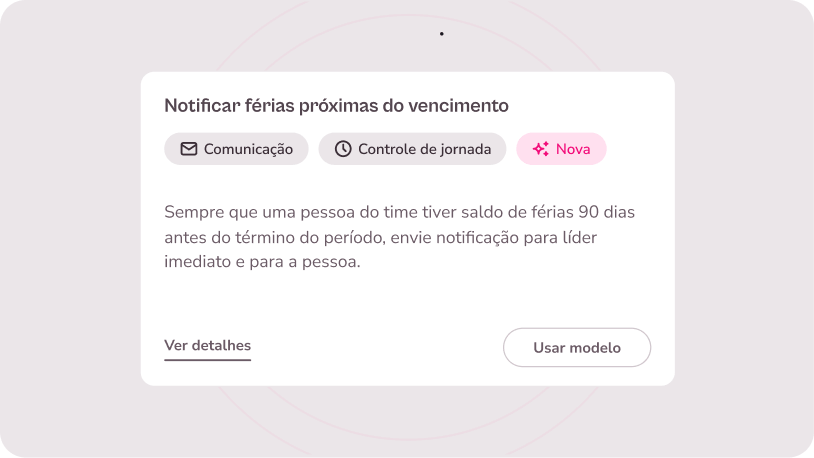
Task: Click the pink sparkle icon beside Nova
Action: click(x=541, y=149)
